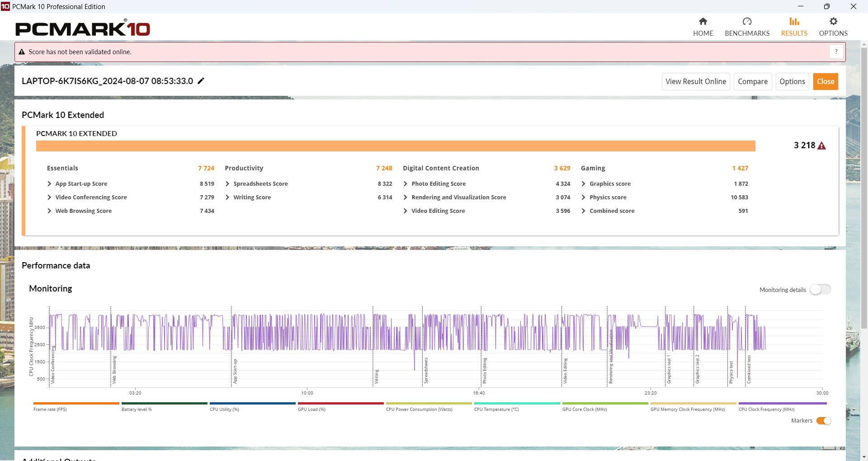The image size is (868, 461).
Task: Expand Graphics score details
Action: pos(584,183)
